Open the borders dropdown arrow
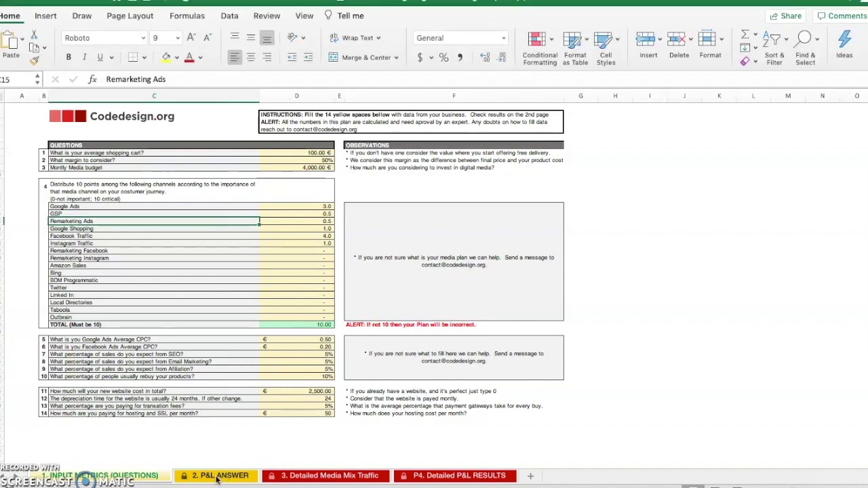The height and width of the screenshot is (488, 868). point(145,58)
